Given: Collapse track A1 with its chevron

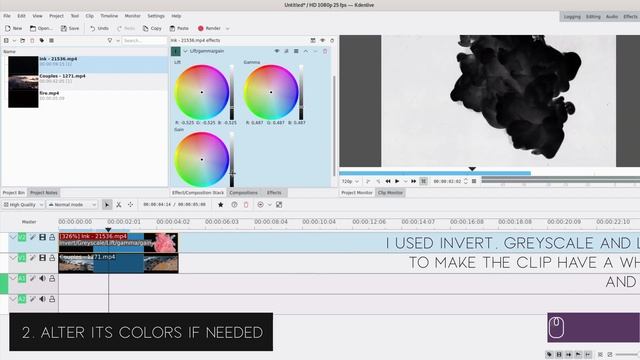Looking at the screenshot, I should (13, 278).
